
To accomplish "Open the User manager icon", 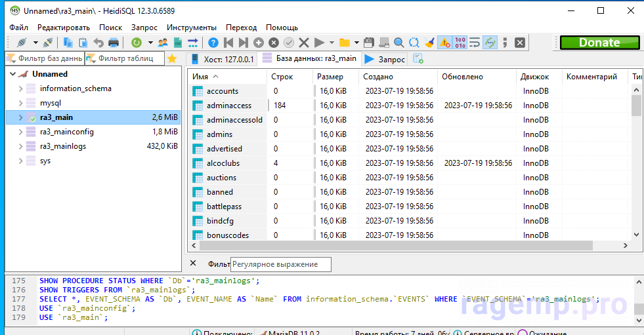I will [x=163, y=43].
